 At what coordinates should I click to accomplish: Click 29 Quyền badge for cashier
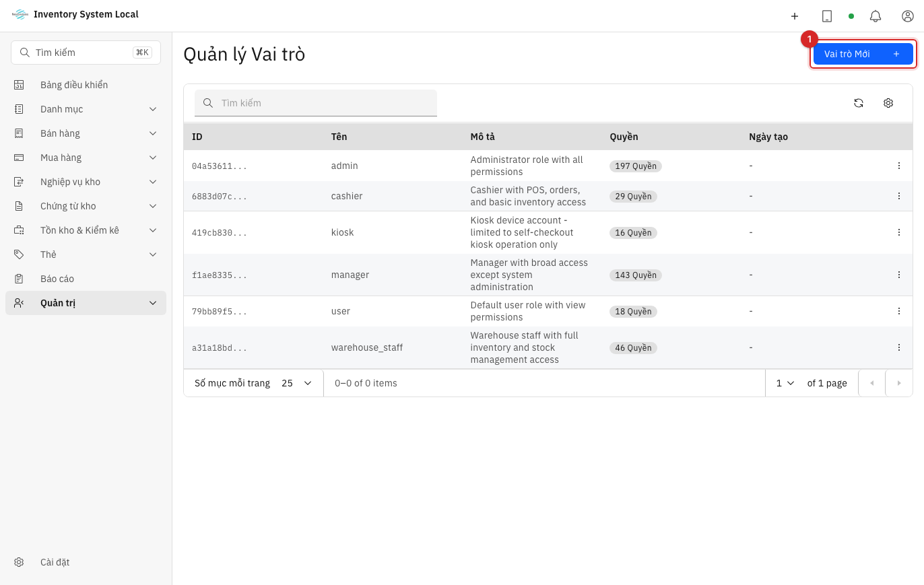pyautogui.click(x=633, y=197)
